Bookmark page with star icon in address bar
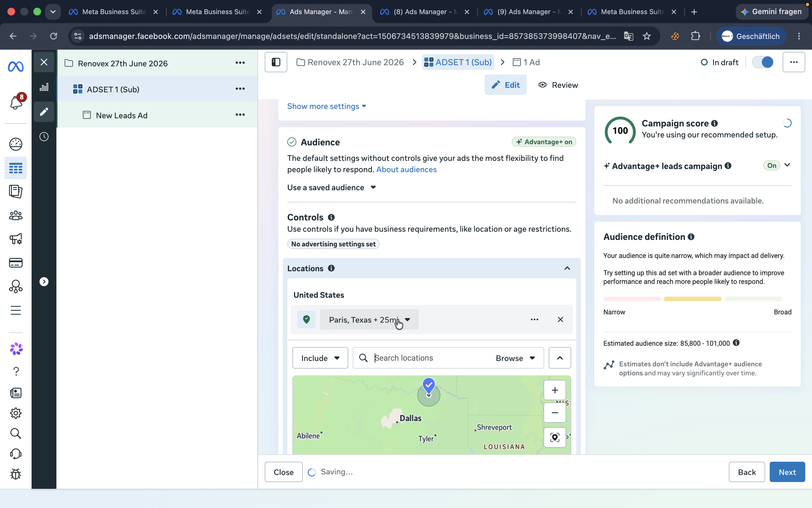 tap(646, 36)
